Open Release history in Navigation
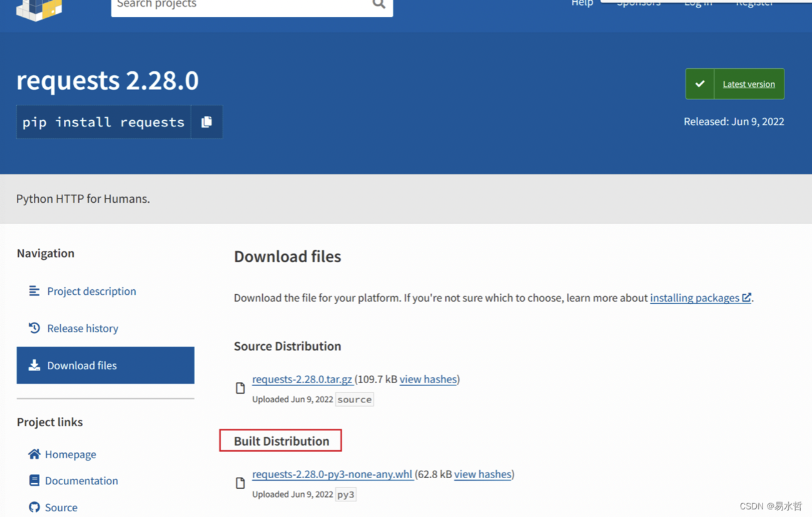This screenshot has width=812, height=517. pyautogui.click(x=83, y=328)
